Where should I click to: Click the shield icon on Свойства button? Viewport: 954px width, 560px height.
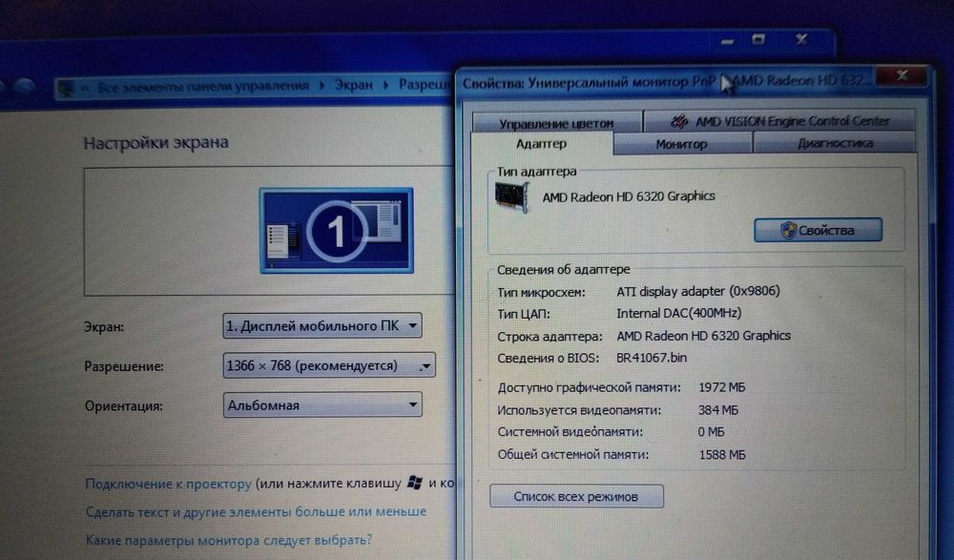[x=788, y=230]
